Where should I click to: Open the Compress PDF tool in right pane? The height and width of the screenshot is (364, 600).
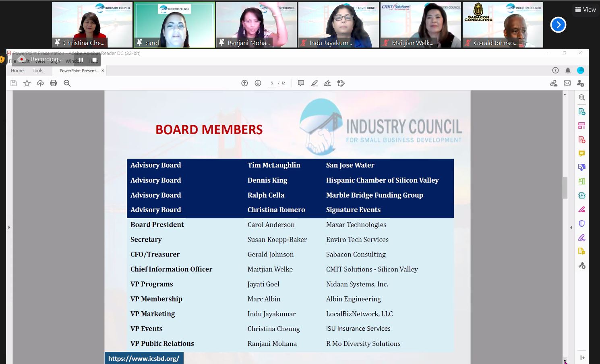click(x=582, y=195)
